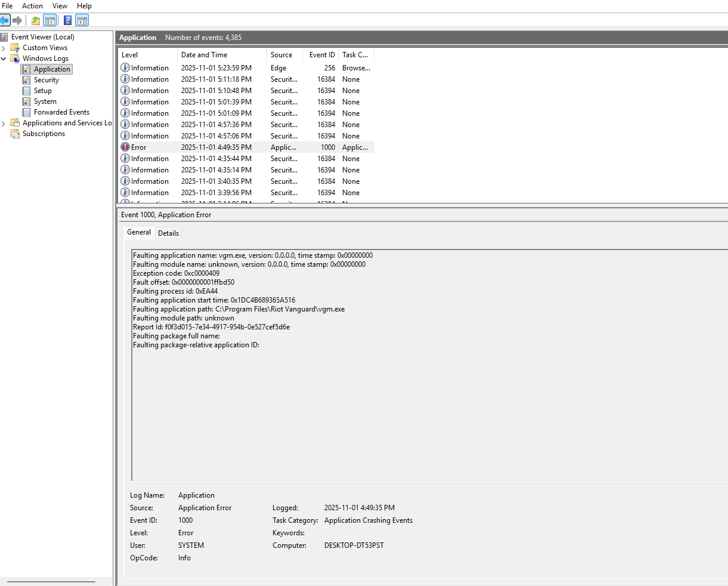The image size is (728, 586).
Task: Click the blue Back arrow toolbar icon
Action: pyautogui.click(x=5, y=20)
